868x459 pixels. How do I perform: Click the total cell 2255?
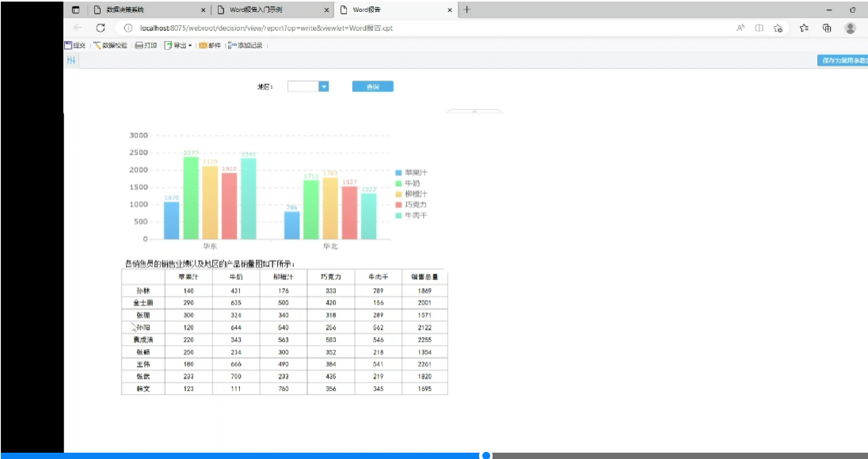[424, 340]
